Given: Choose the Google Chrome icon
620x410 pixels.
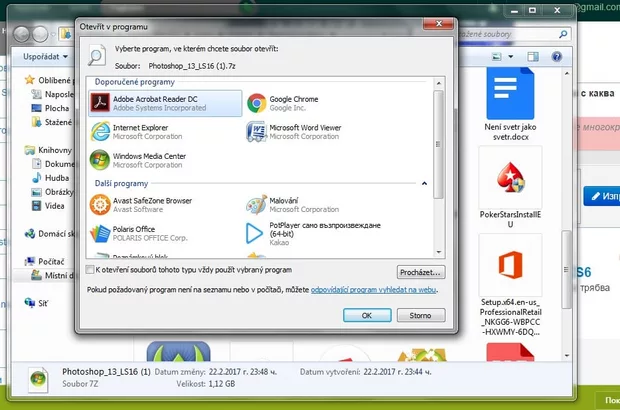Looking at the screenshot, I should [x=257, y=103].
